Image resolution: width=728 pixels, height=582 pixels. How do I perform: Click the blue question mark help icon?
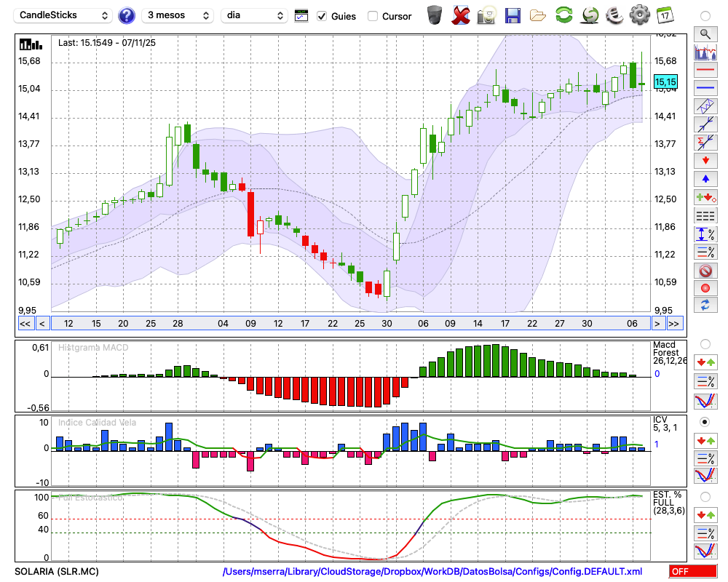coord(126,15)
